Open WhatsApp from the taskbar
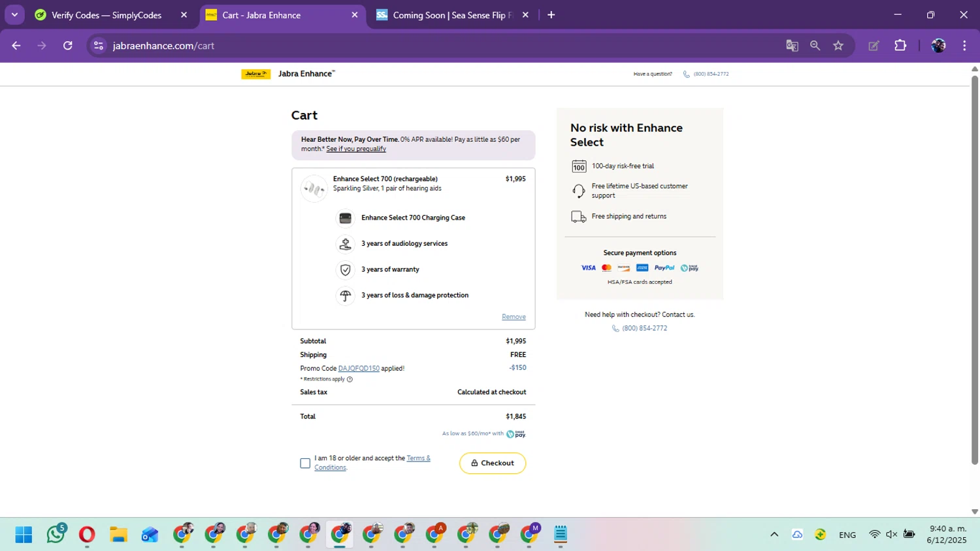This screenshot has width=980, height=551. pos(56,535)
